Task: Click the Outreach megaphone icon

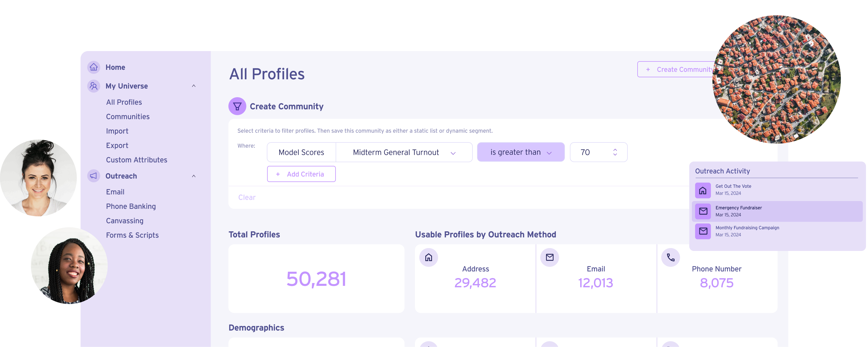Action: click(94, 176)
